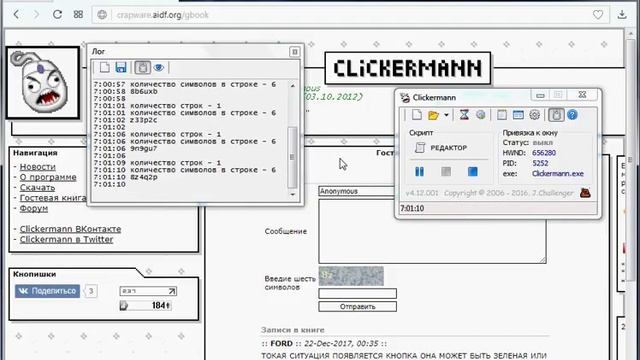Click the Clickermann title bar app icon
Viewport: 640px width, 360px height.
405,98
